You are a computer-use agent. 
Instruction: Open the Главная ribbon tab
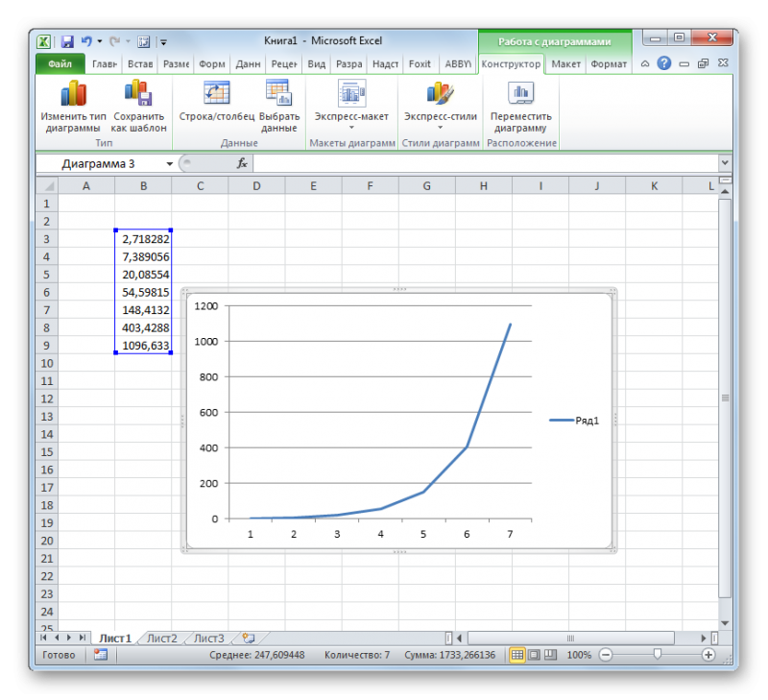click(105, 64)
